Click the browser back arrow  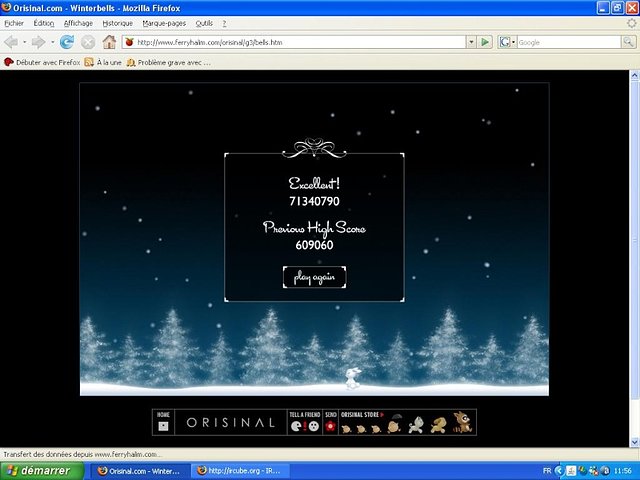tap(13, 42)
